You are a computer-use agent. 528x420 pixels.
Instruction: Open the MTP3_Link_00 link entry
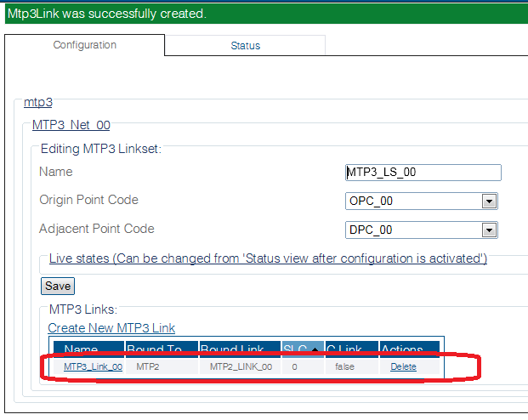pyautogui.click(x=93, y=366)
